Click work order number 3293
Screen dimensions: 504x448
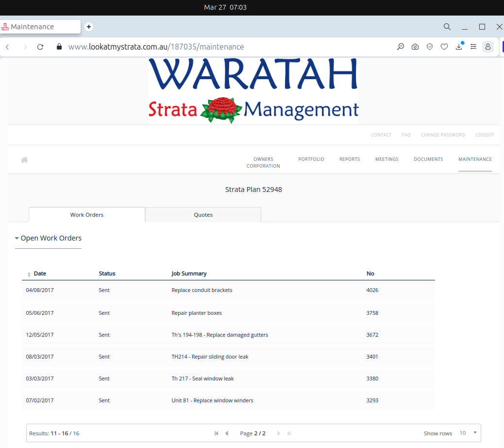372,400
